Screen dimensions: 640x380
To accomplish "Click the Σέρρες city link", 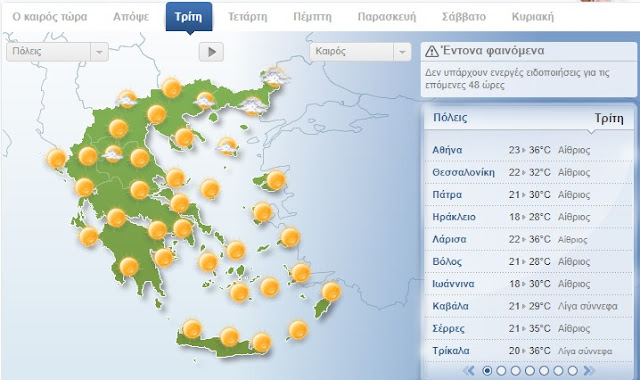I will (448, 329).
